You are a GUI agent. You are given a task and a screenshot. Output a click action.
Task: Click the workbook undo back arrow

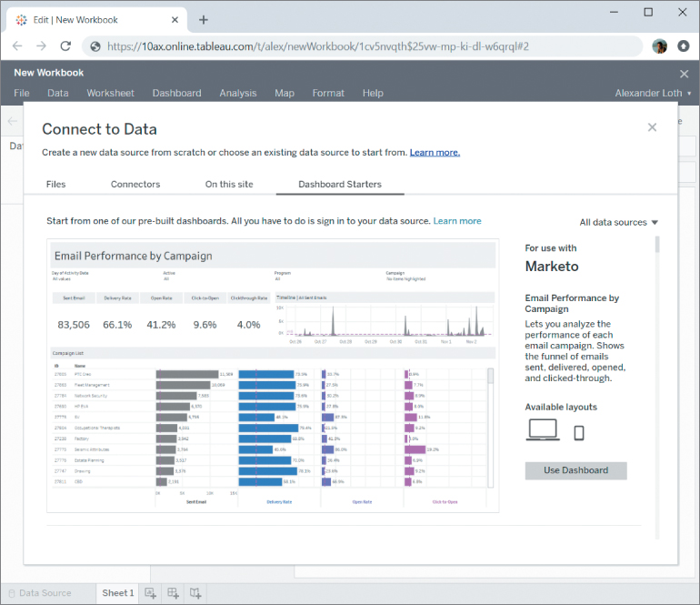(x=13, y=121)
